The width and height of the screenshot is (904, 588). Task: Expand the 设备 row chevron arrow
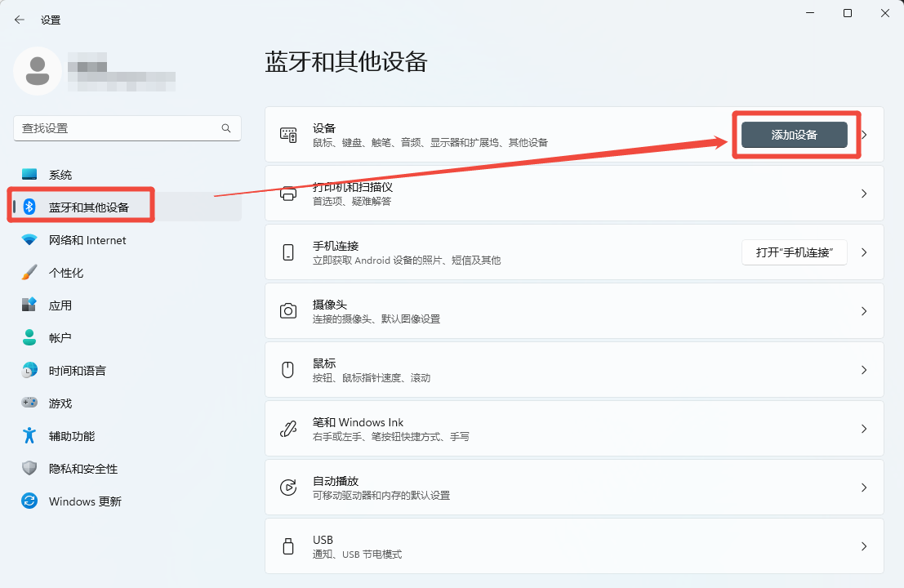pos(866,135)
